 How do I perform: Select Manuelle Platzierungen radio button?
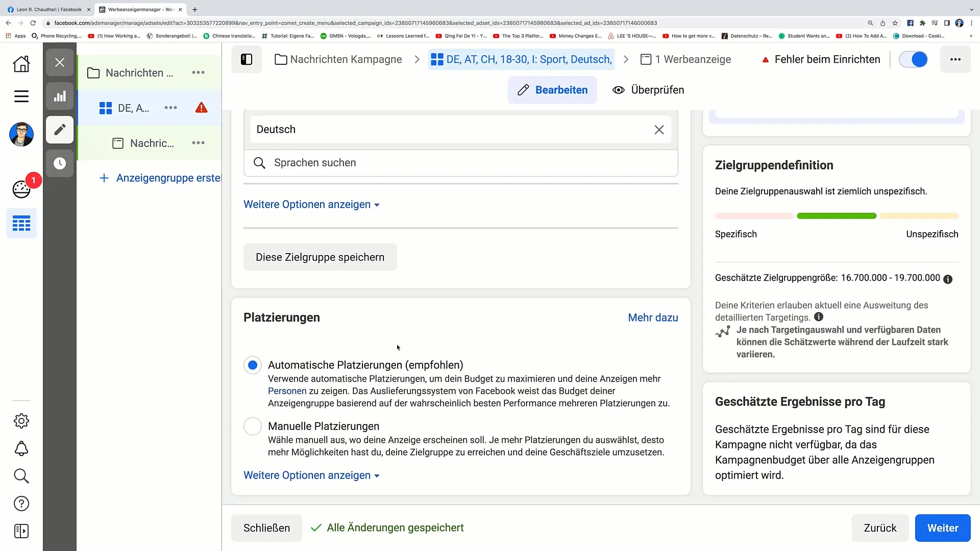[253, 426]
